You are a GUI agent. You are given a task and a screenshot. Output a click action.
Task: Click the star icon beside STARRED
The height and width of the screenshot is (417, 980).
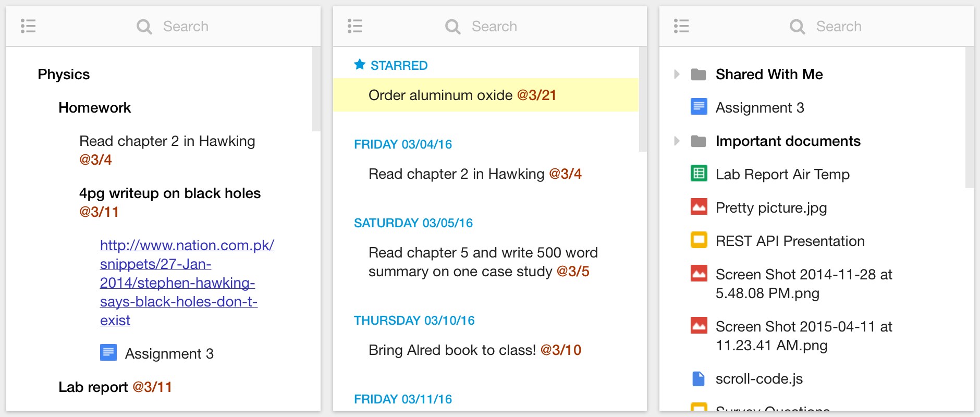click(360, 65)
